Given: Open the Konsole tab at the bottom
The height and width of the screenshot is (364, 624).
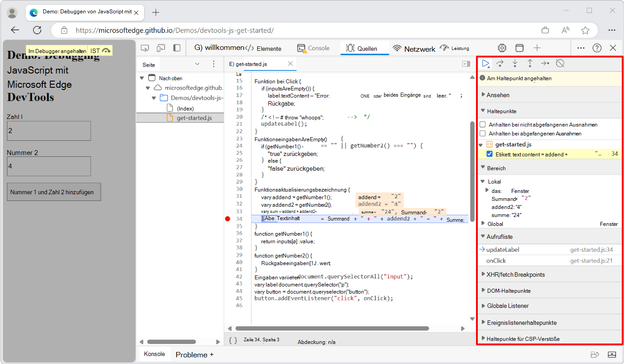Looking at the screenshot, I should (x=154, y=354).
